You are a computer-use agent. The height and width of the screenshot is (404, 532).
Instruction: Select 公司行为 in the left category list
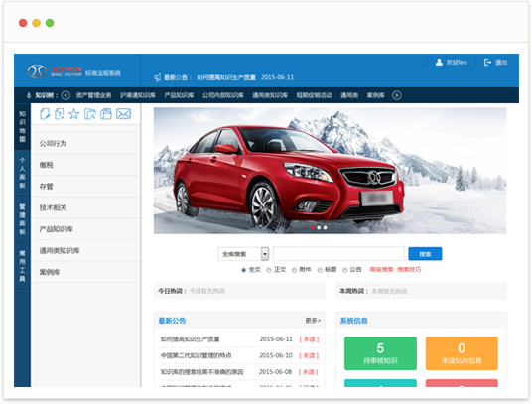coord(85,144)
